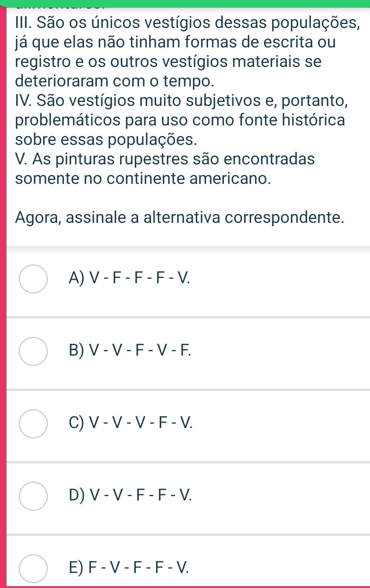Click the green progress bar at top
The width and height of the screenshot is (370, 588).
[x=185, y=3]
